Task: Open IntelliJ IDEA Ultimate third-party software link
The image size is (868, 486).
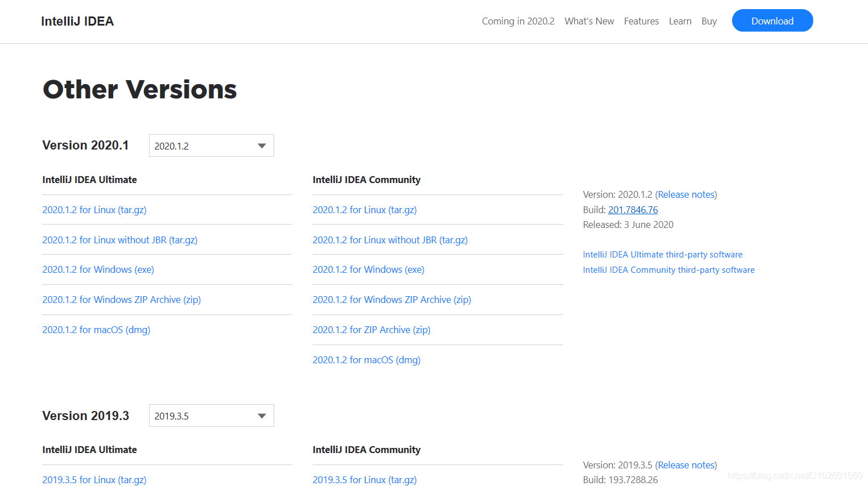Action: (x=663, y=255)
